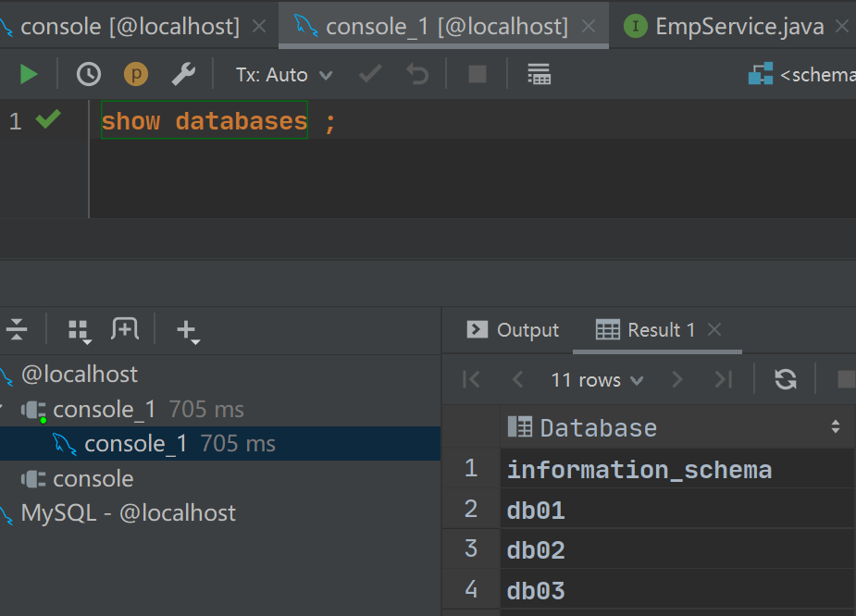The height and width of the screenshot is (616, 856).
Task: Go to previous results page arrow
Action: tap(518, 379)
